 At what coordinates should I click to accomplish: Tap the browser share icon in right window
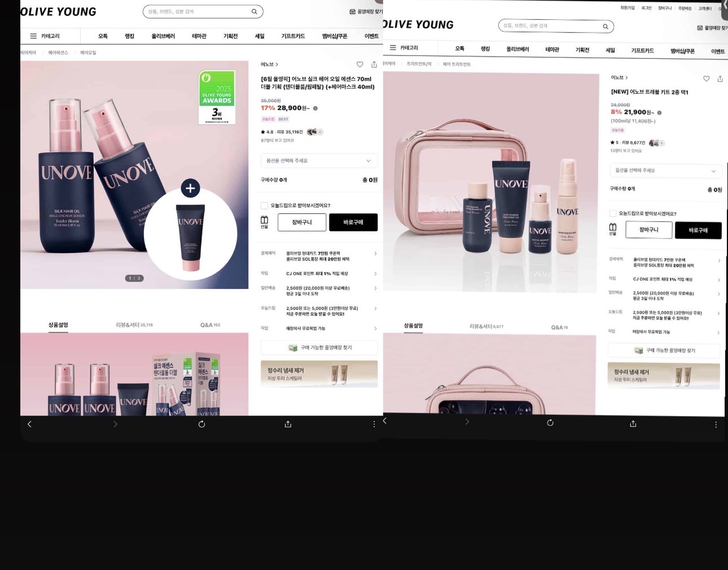pos(633,424)
